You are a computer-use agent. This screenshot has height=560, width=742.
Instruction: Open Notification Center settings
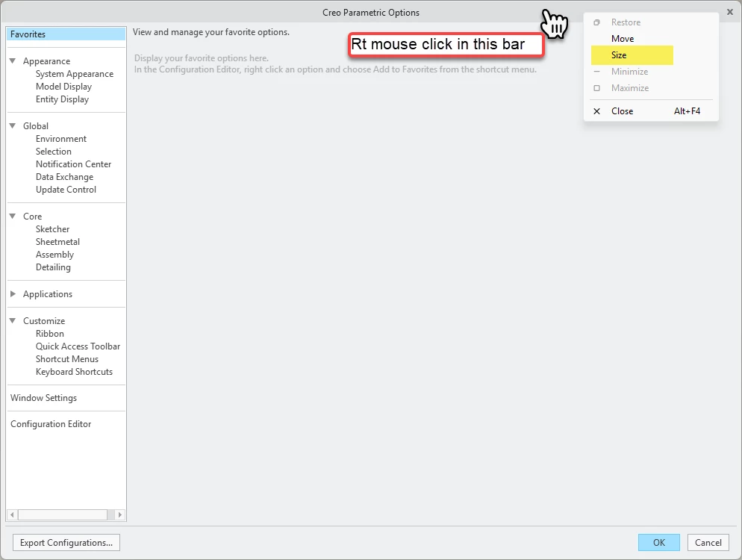[73, 164]
